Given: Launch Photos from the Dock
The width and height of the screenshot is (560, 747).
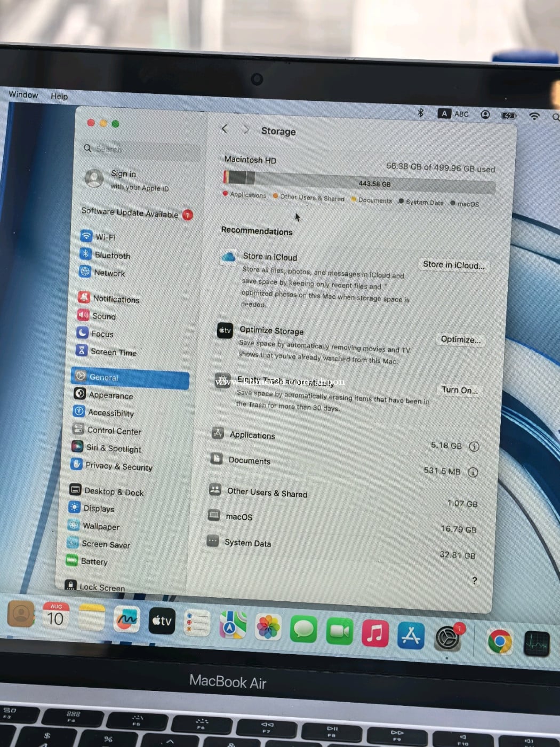Looking at the screenshot, I should (268, 626).
